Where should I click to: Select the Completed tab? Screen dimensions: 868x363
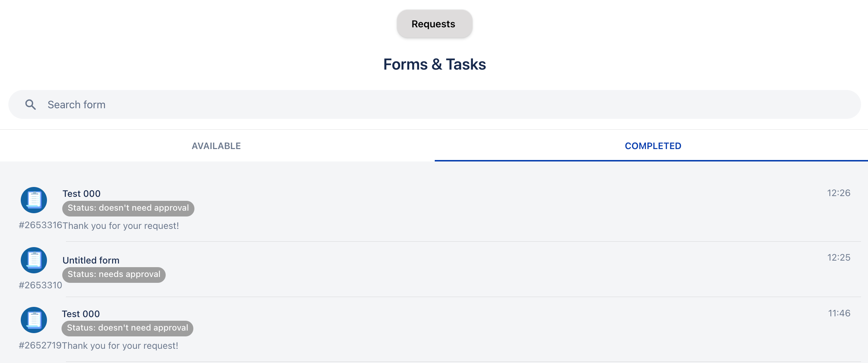click(x=653, y=146)
